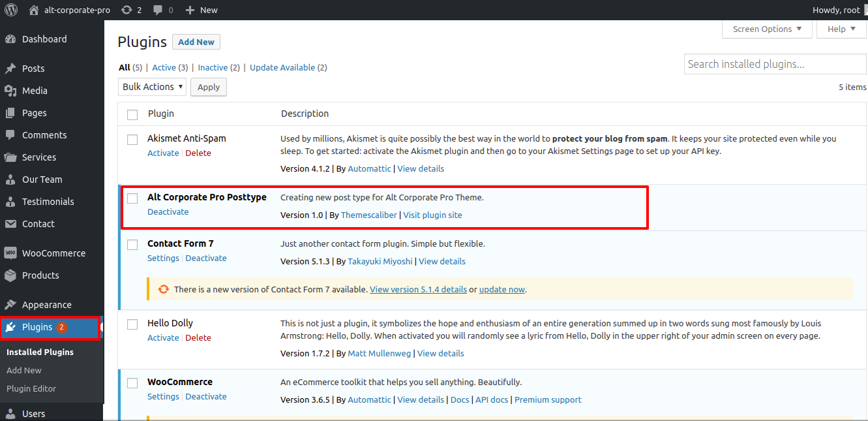Delete the Akismet Anti-Spam plugin
The image size is (868, 421).
tap(198, 153)
